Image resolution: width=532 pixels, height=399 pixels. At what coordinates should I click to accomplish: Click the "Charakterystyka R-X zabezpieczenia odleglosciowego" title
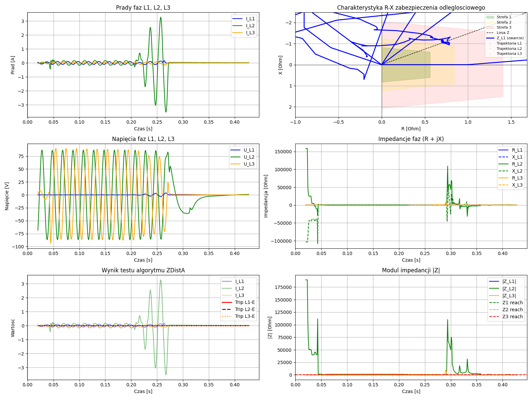pos(411,8)
